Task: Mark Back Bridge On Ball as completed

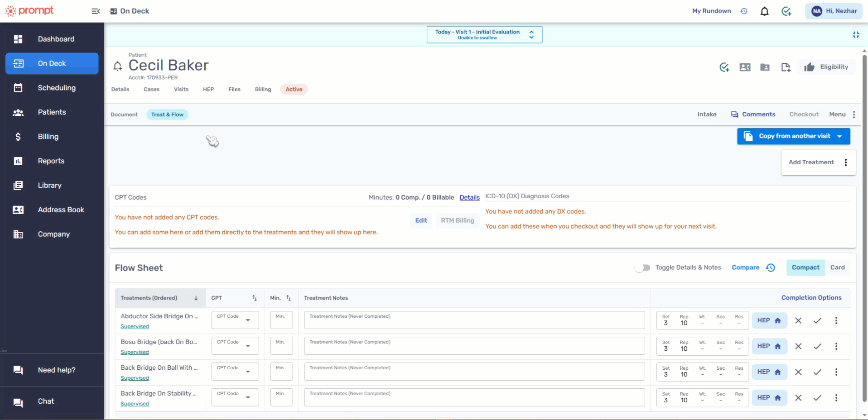Action: coord(817,372)
